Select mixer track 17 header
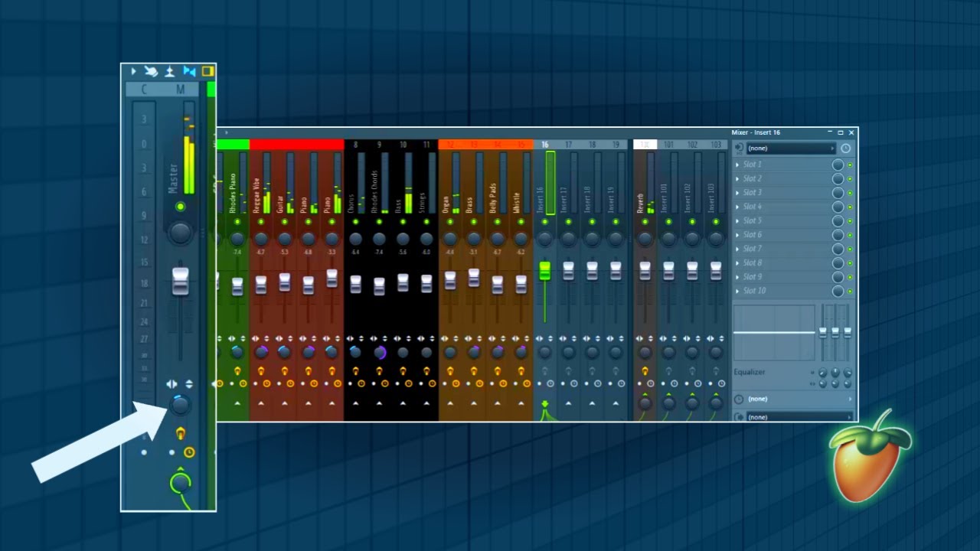 coord(568,145)
